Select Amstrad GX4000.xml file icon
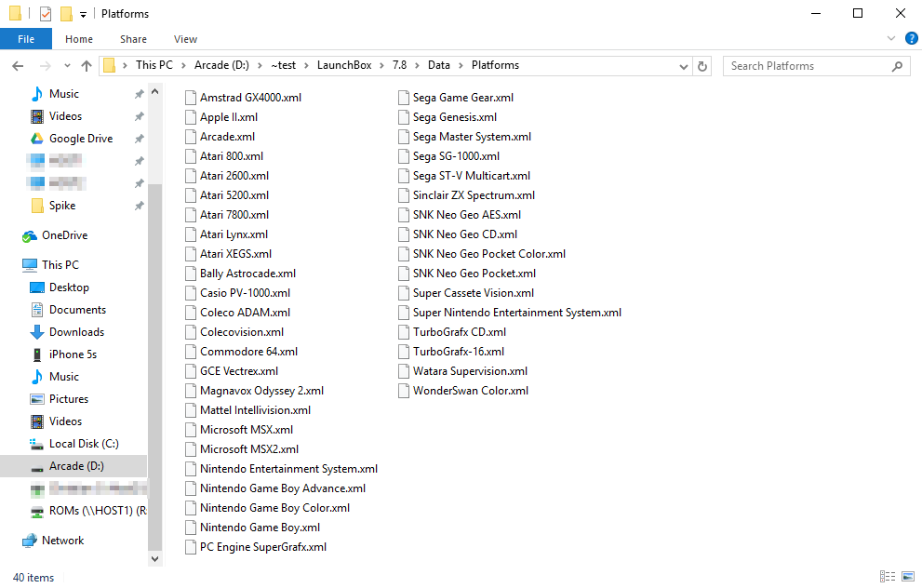 tap(191, 98)
